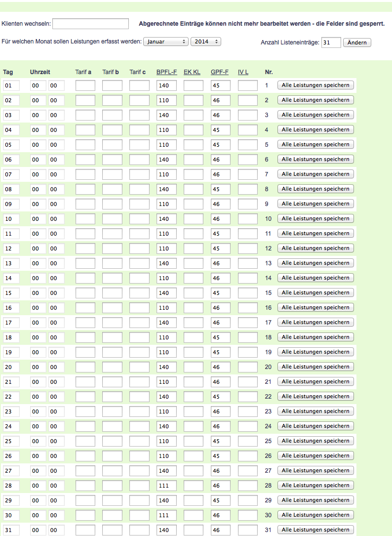This screenshot has height=536, width=392.
Task: Click the Tarif c field in row 20
Action: tap(139, 367)
